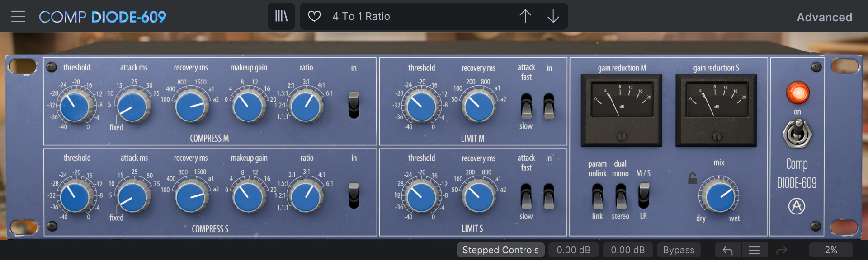Toggle Limit S attack fast/slow switch

coord(526,196)
